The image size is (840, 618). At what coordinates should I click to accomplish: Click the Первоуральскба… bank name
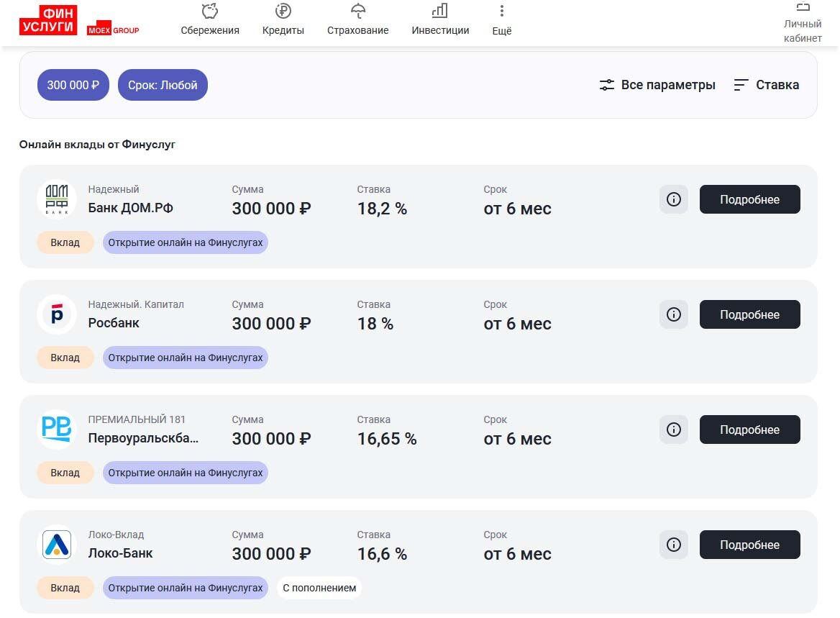coord(143,438)
